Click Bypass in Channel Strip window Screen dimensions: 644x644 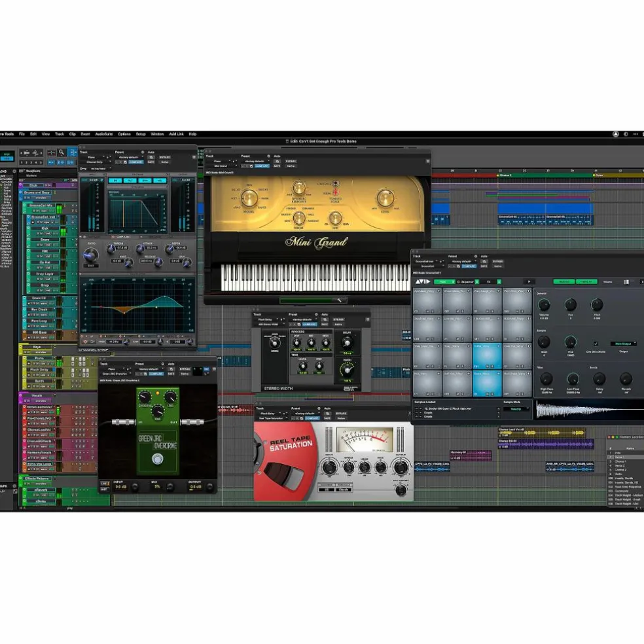165,157
